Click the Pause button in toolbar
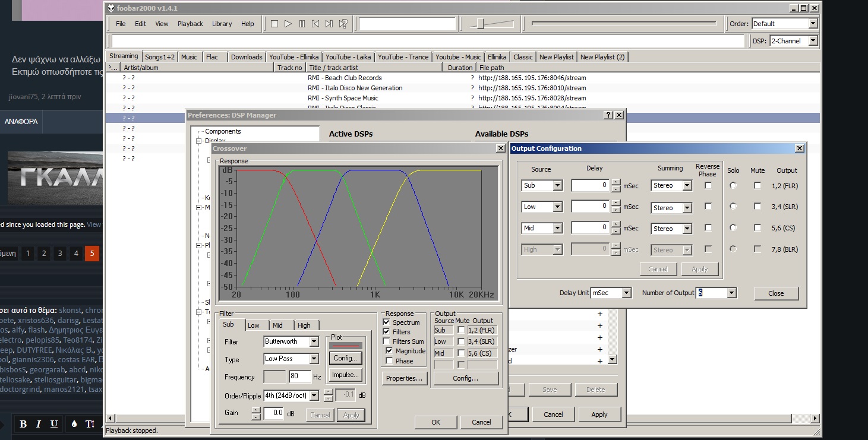The height and width of the screenshot is (440, 868). click(x=302, y=24)
